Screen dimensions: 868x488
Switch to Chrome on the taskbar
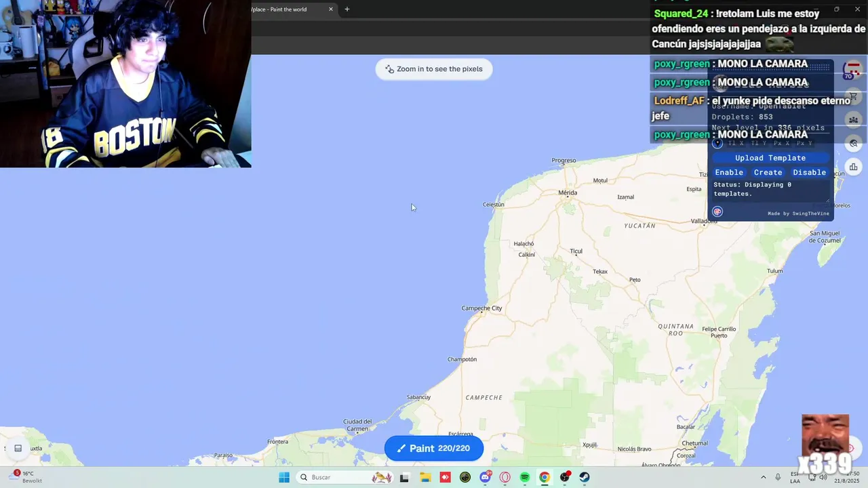545,477
